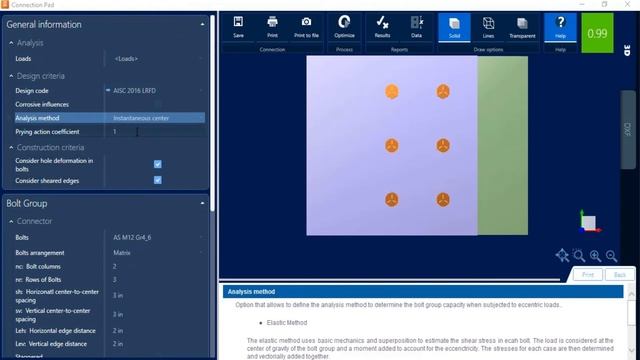Click the pan view navigation icon

562,256
